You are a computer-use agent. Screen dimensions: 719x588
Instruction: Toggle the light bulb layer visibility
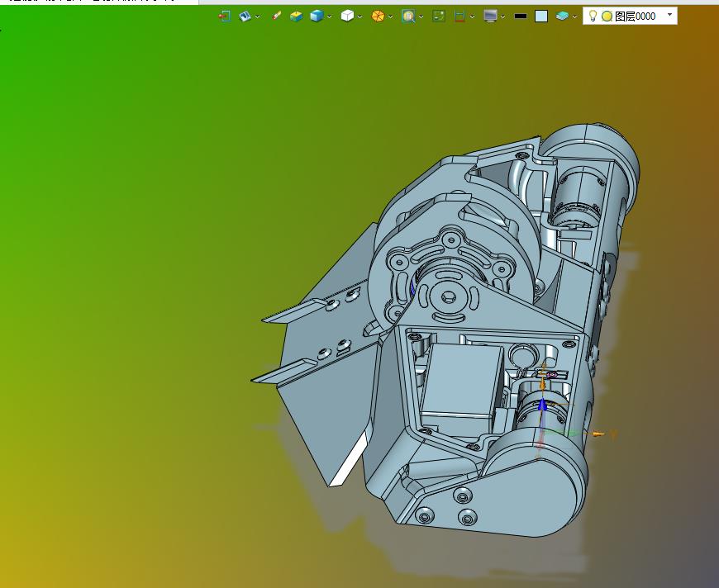click(x=593, y=16)
